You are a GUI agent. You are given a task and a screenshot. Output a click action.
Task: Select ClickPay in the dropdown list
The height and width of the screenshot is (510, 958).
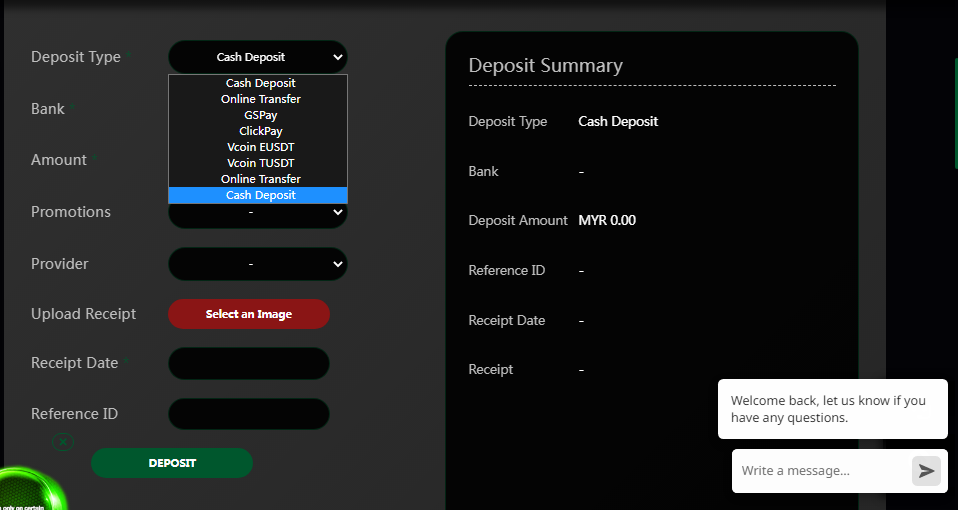[260, 131]
